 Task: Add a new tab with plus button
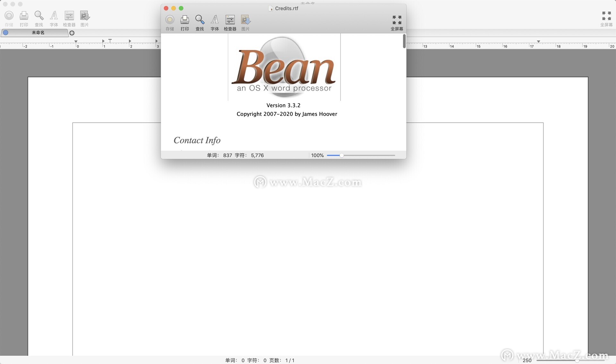72,33
